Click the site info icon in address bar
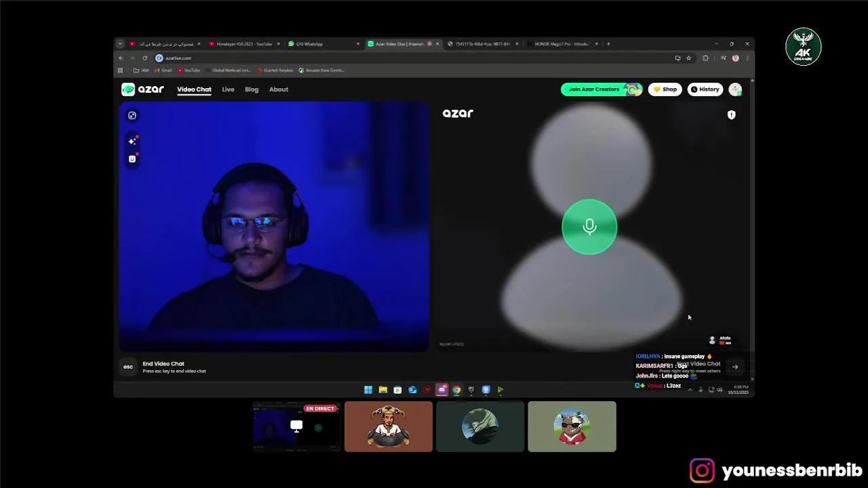Screen dimensions: 868x488 point(159,58)
